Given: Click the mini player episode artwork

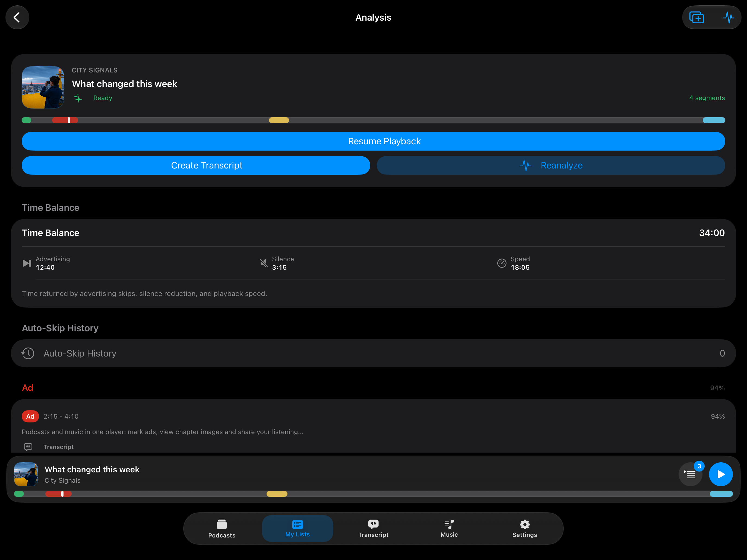Looking at the screenshot, I should click(x=26, y=474).
